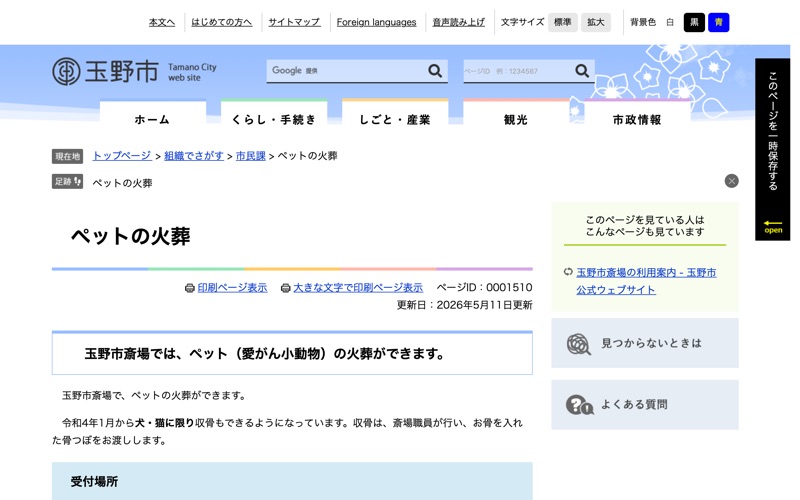Image resolution: width=800 pixels, height=500 pixels.
Task: Open the このページを一時保存する side panel
Action: [772, 149]
